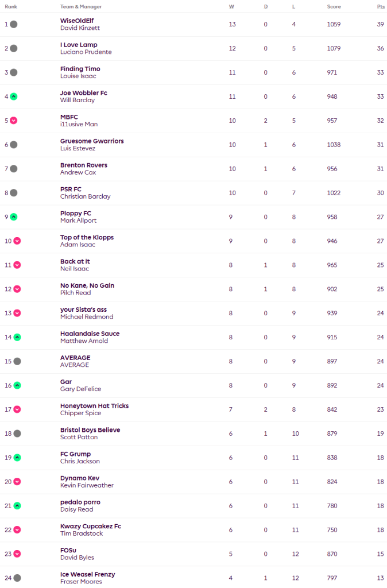
Task: Open the I Love Lamp team link
Action: [79, 45]
